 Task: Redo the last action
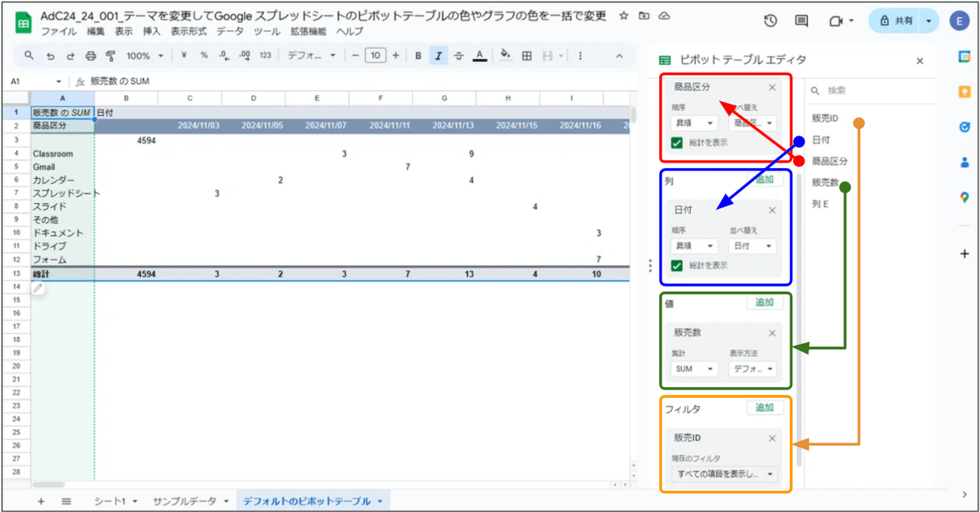tap(69, 56)
